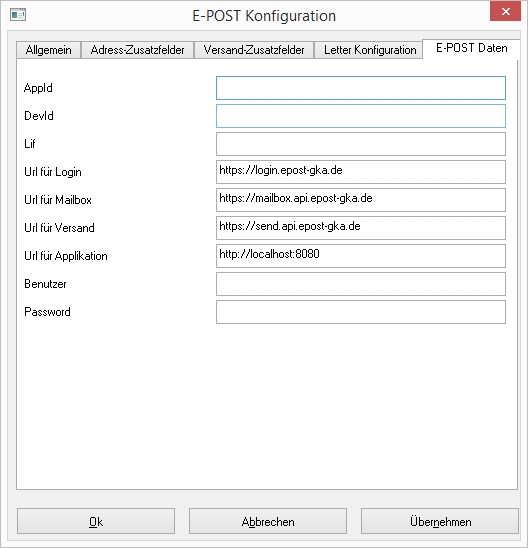Image resolution: width=528 pixels, height=548 pixels.
Task: Switch to the Allgemein tab
Action: coord(49,50)
